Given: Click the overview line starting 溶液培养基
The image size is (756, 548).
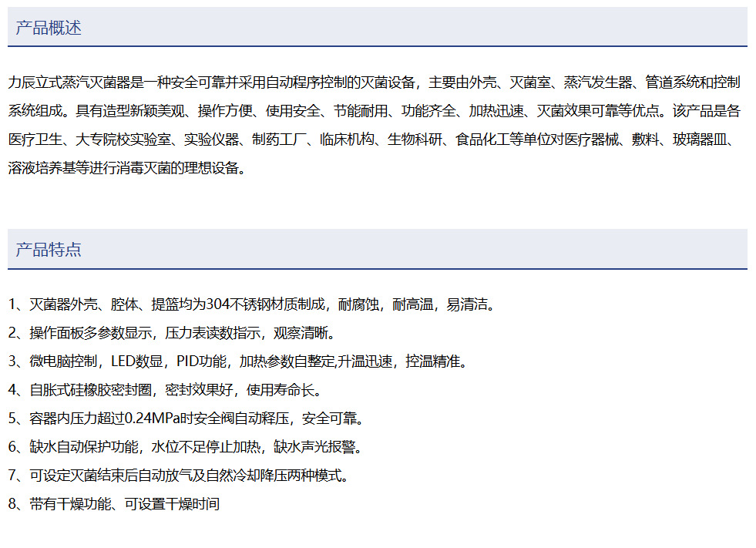Looking at the screenshot, I should point(127,168).
